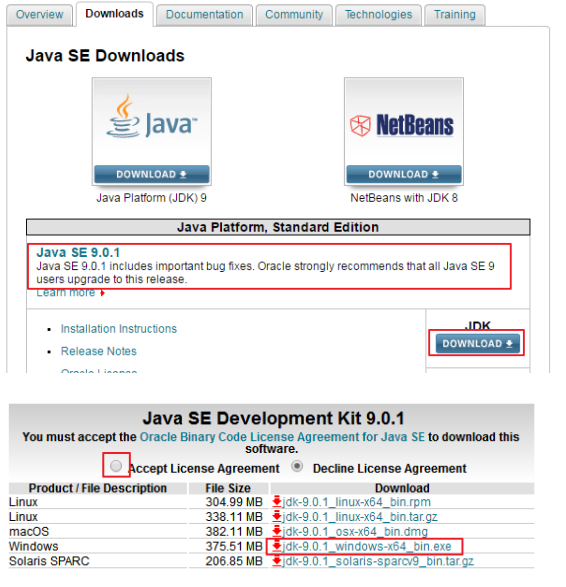This screenshot has height=587, width=566.
Task: Click the 338.11 MB file size cell
Action: coord(234,517)
